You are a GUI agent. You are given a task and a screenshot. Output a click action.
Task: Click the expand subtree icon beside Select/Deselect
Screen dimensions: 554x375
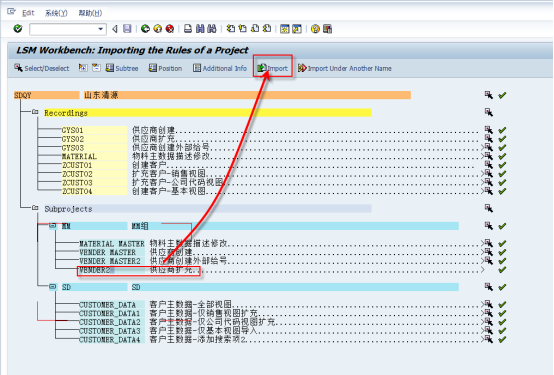click(x=83, y=68)
